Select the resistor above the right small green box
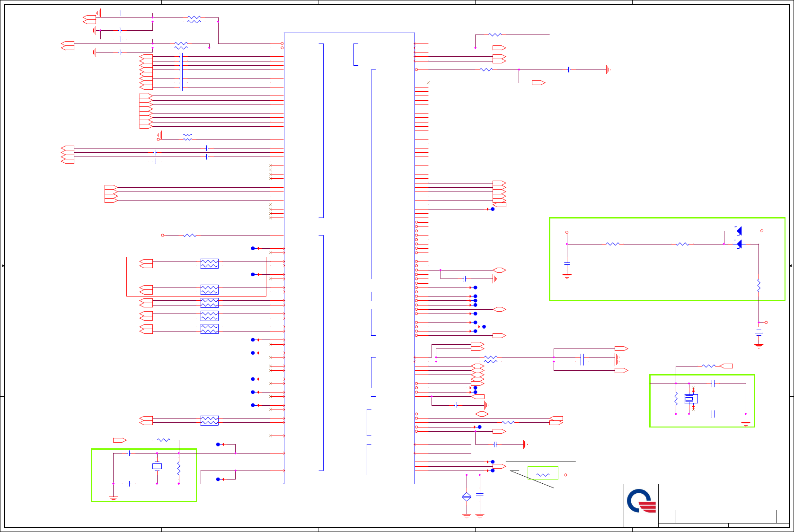794x532 pixels. [708, 366]
